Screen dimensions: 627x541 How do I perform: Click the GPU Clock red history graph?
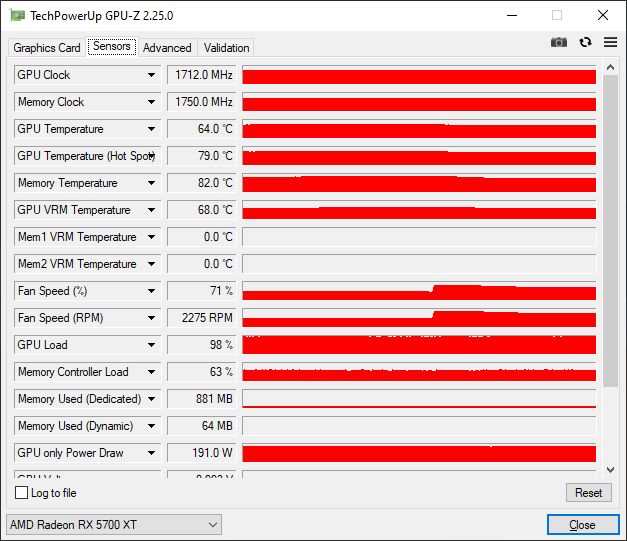419,75
